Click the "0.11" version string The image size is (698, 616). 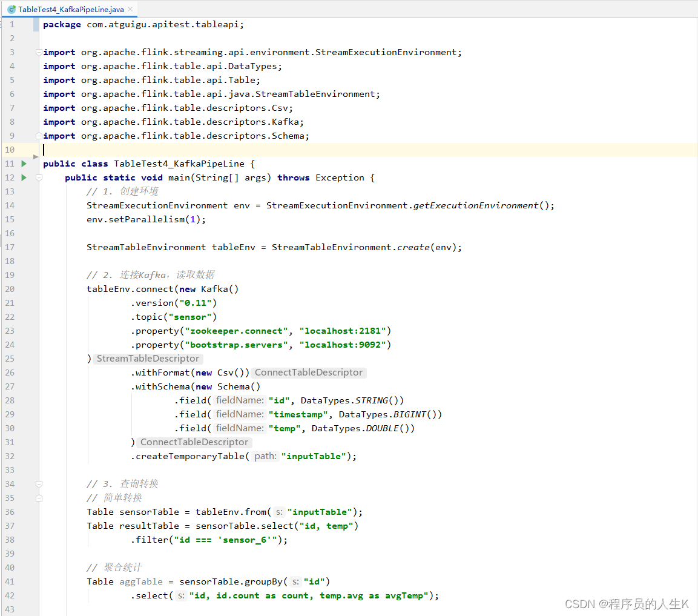(196, 303)
